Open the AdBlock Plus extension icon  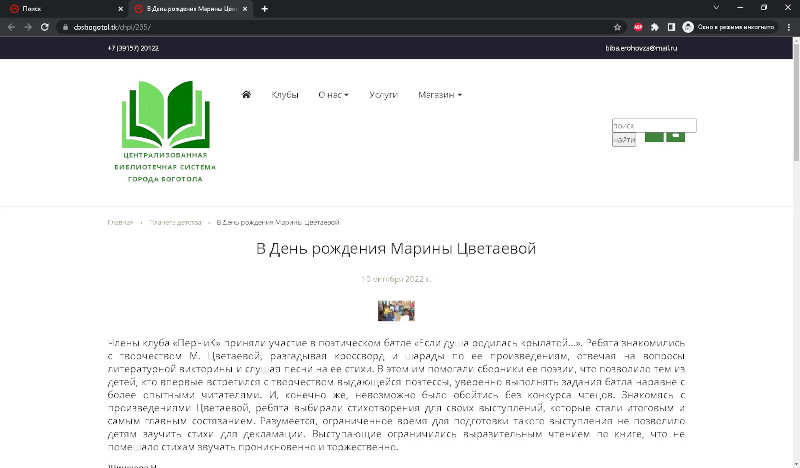pos(638,27)
